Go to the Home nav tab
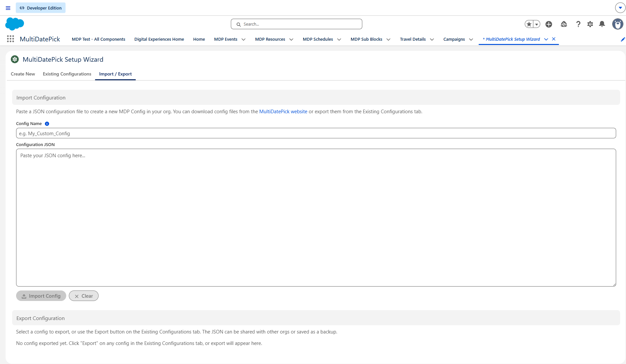626x364 pixels. (x=199, y=39)
